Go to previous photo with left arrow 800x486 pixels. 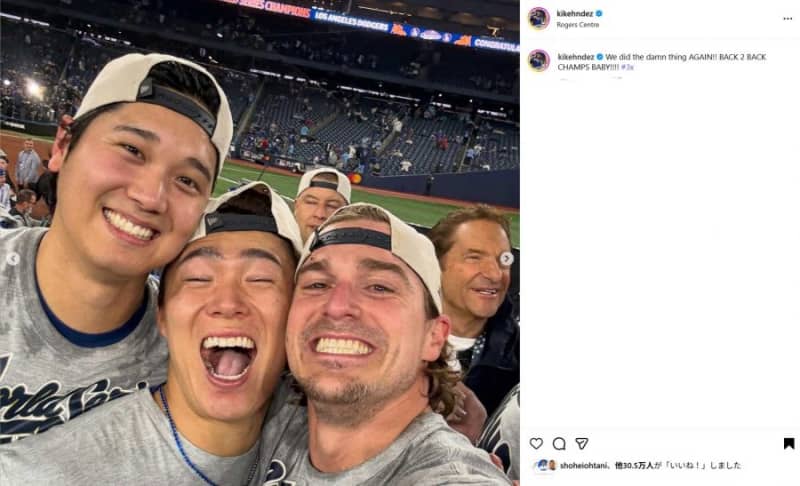click(13, 259)
